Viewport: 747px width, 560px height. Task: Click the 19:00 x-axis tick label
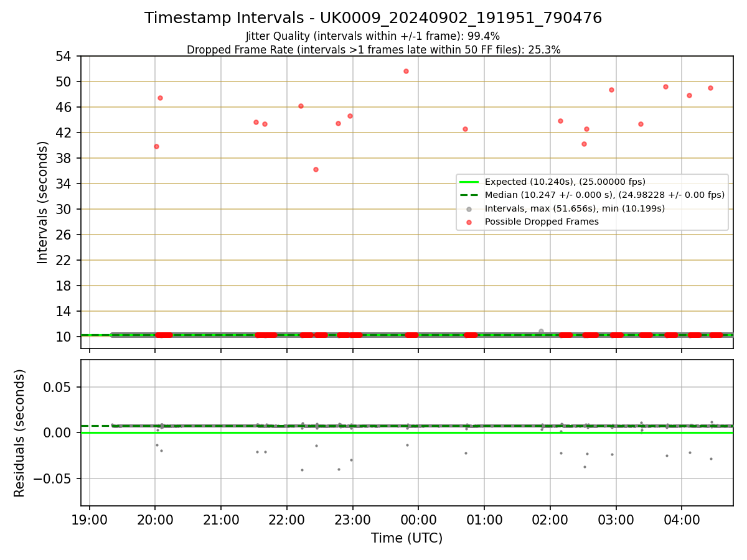point(90,519)
